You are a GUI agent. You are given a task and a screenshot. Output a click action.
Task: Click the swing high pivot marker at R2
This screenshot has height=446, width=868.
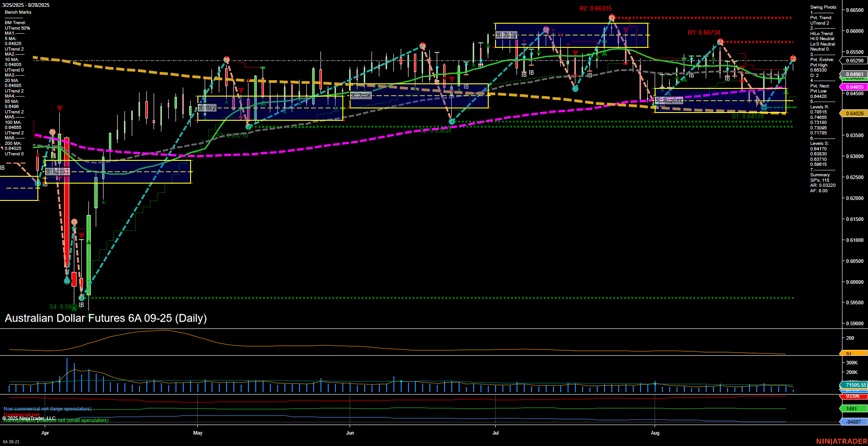612,18
